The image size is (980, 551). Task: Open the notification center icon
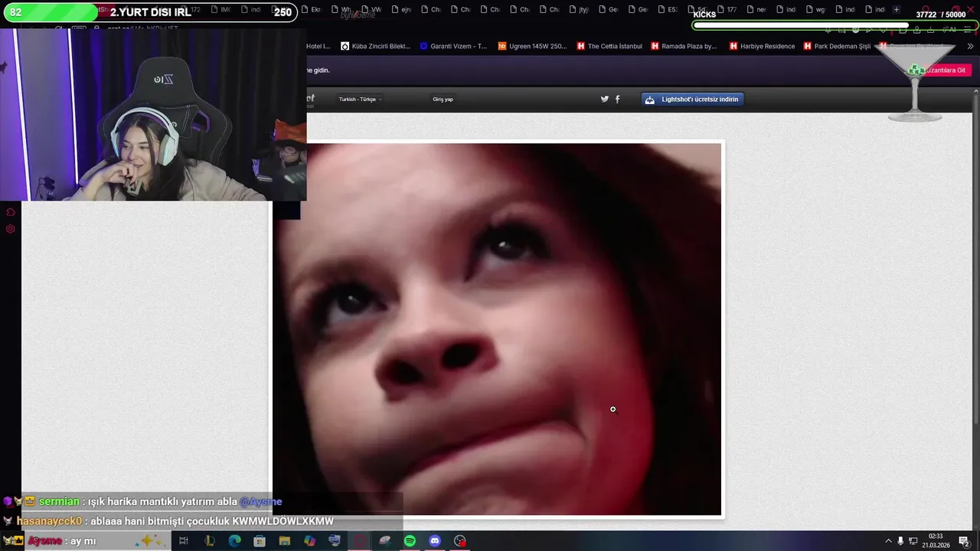click(964, 541)
